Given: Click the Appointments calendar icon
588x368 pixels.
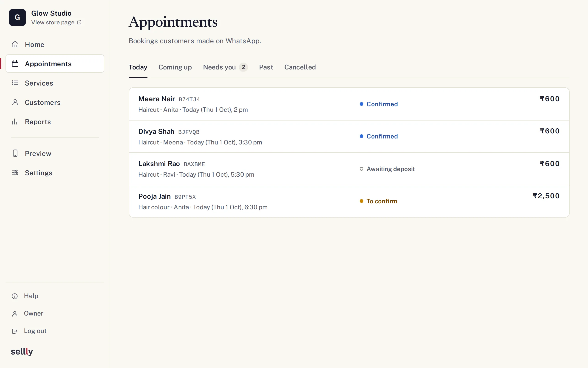Looking at the screenshot, I should [15, 63].
